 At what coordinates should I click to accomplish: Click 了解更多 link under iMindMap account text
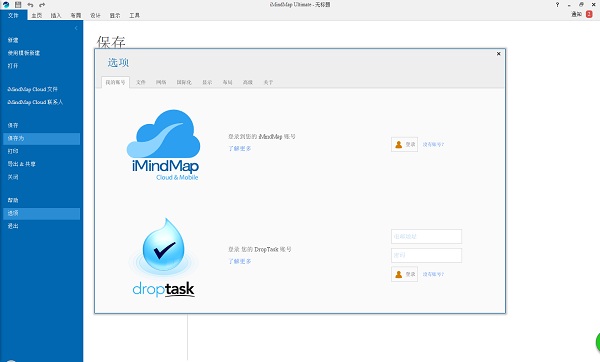pyautogui.click(x=240, y=148)
